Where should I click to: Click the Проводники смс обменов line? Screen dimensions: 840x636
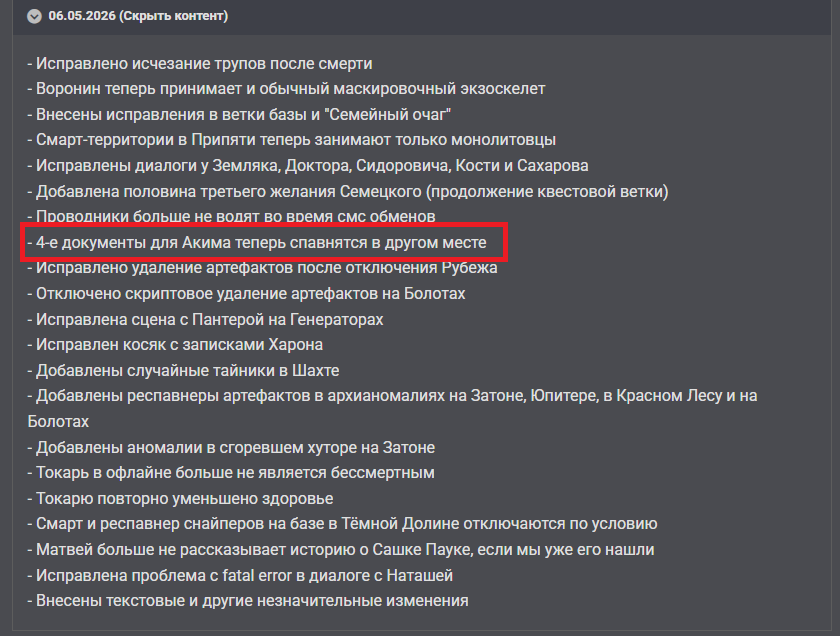[x=231, y=216]
